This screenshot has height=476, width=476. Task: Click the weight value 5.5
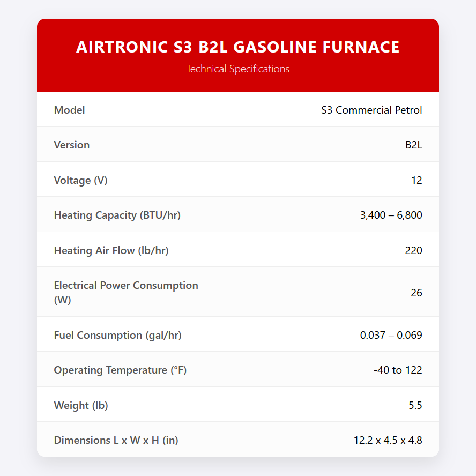[x=415, y=406]
